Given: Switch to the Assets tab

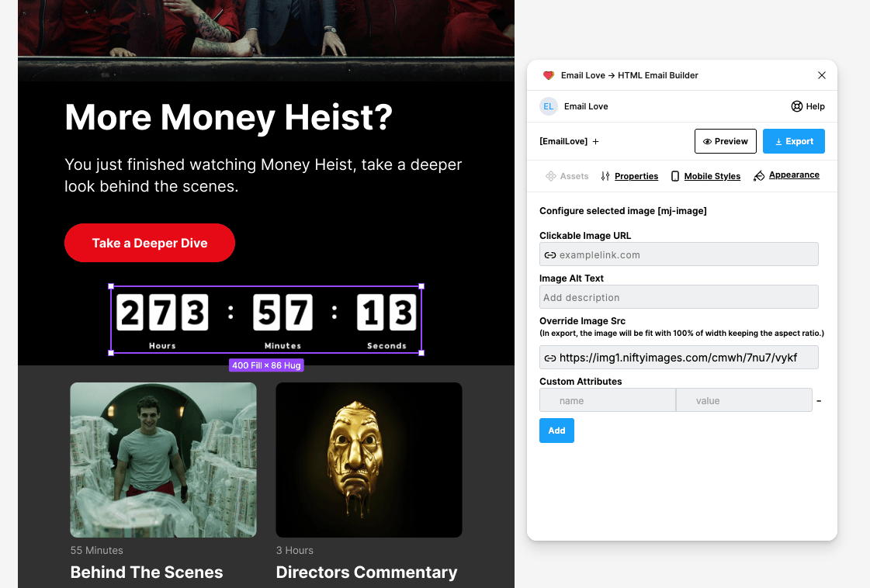Looking at the screenshot, I should coord(567,176).
